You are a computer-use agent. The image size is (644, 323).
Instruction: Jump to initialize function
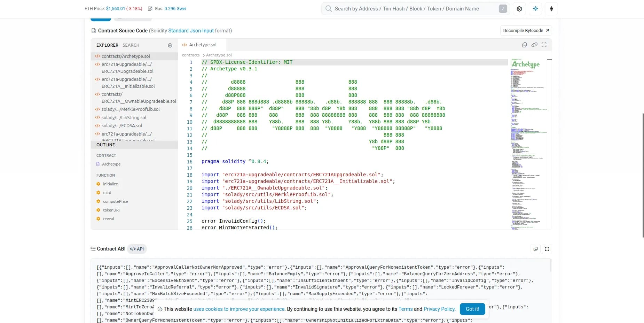[110, 184]
